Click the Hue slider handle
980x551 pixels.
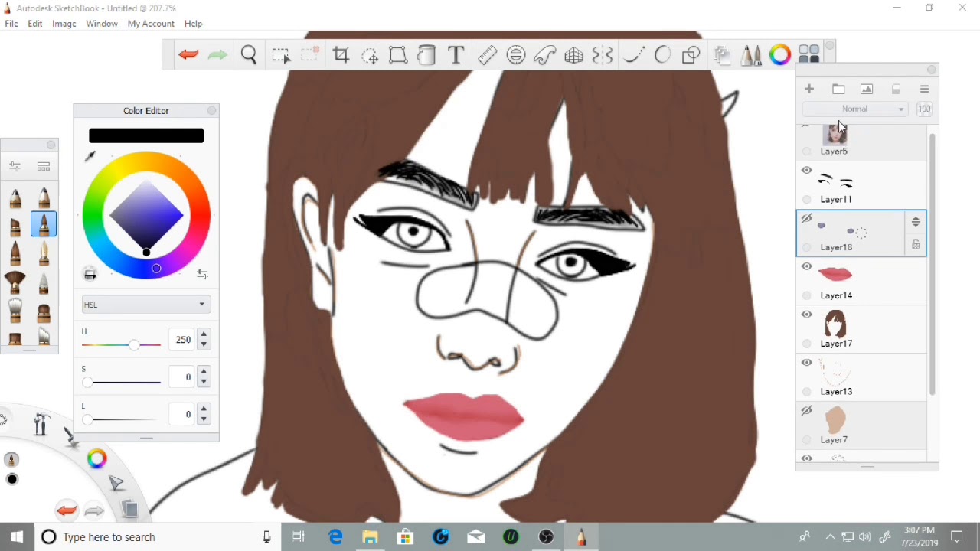[135, 345]
